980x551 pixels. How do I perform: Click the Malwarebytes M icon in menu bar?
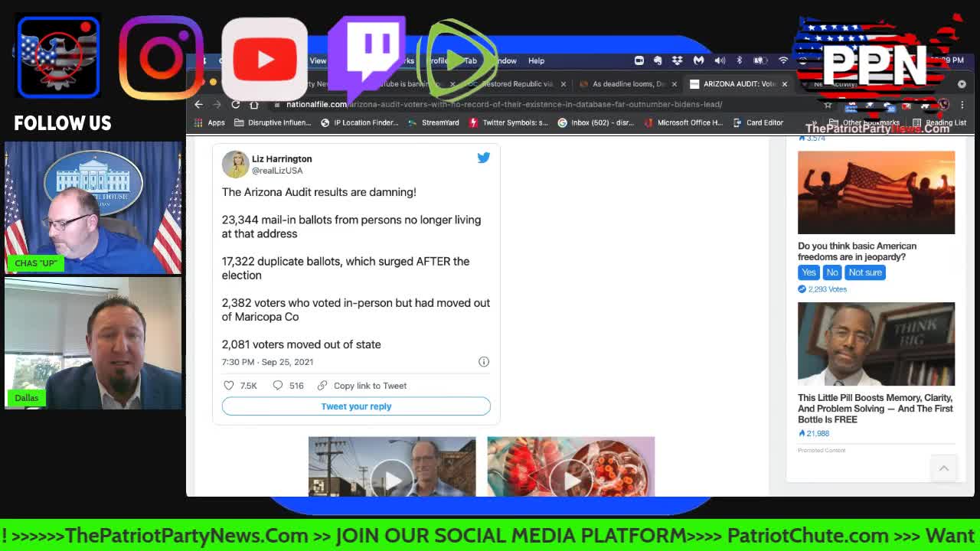(698, 60)
